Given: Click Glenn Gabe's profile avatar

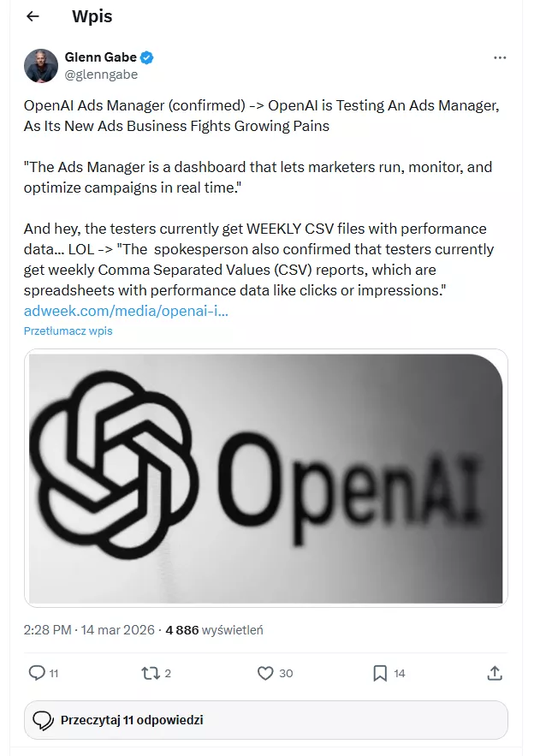Looking at the screenshot, I should pos(41,66).
